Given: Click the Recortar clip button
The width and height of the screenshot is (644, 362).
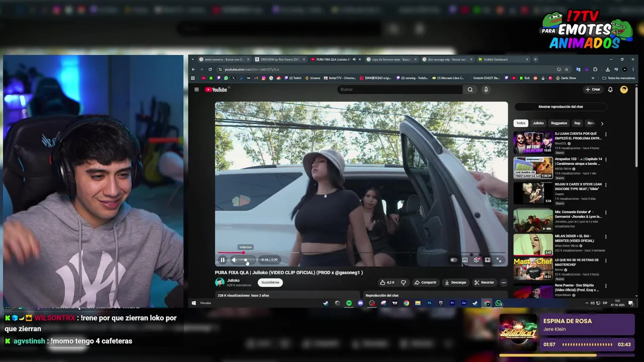Looking at the screenshot, I should (485, 283).
